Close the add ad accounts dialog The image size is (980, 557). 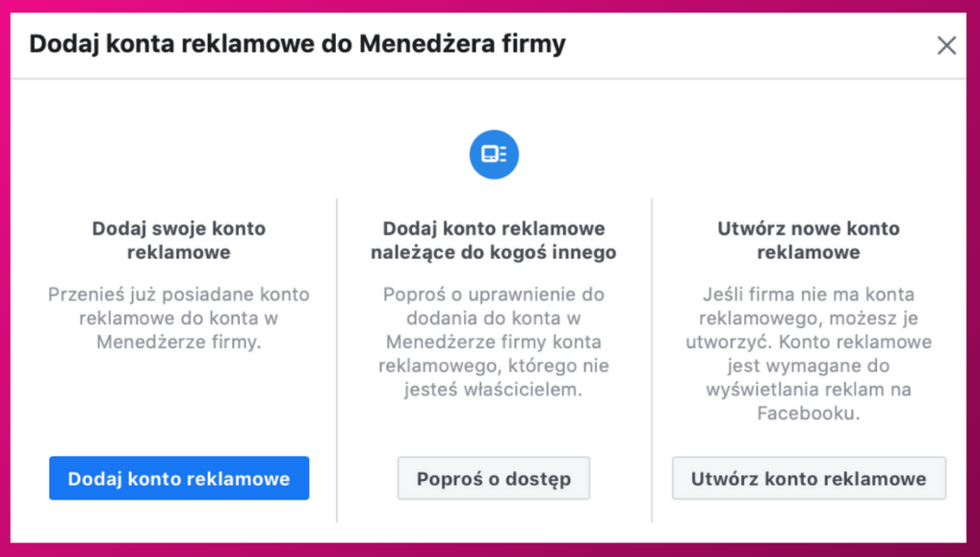point(946,45)
